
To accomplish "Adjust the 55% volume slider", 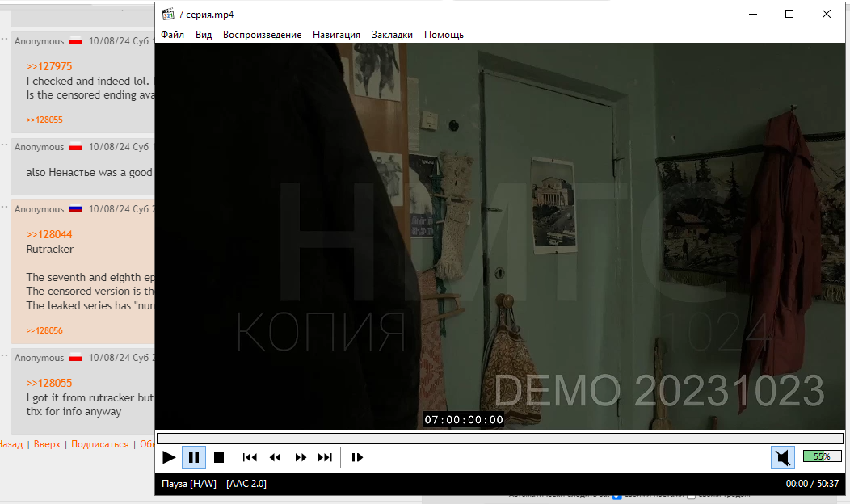I will [x=822, y=456].
